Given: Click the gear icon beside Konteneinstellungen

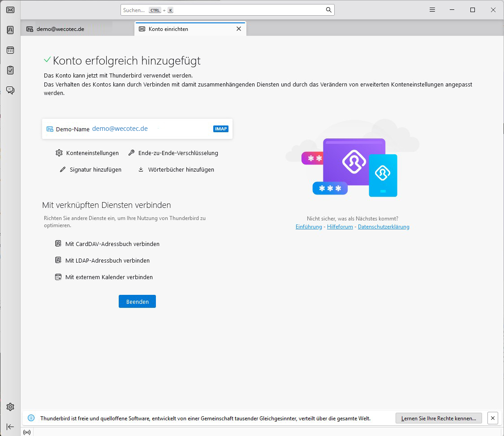Looking at the screenshot, I should [59, 153].
